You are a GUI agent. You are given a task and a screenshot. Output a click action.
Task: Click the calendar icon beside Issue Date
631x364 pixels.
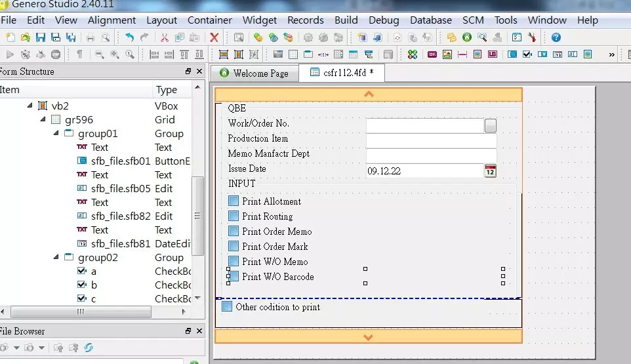coord(490,171)
